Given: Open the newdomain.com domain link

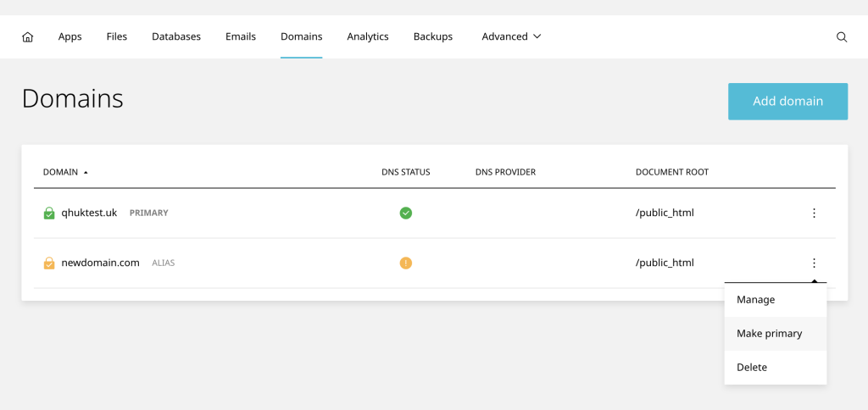Looking at the screenshot, I should (x=100, y=263).
